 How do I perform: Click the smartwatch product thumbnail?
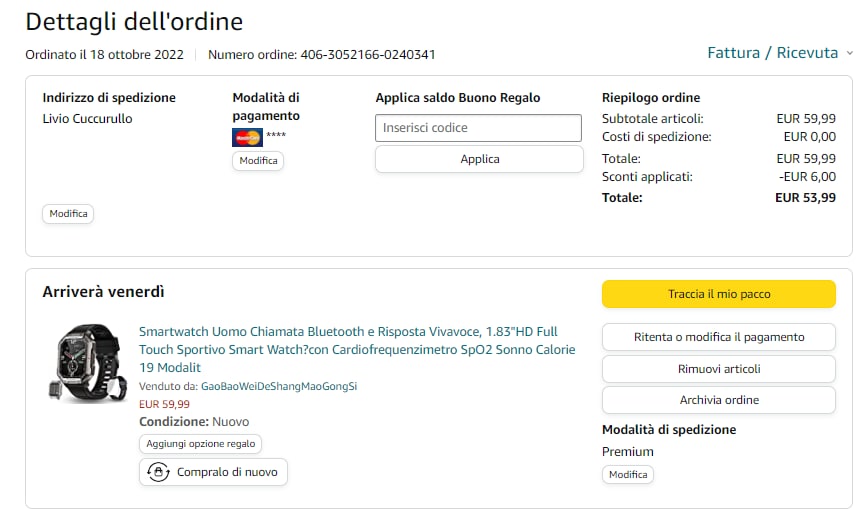point(85,361)
